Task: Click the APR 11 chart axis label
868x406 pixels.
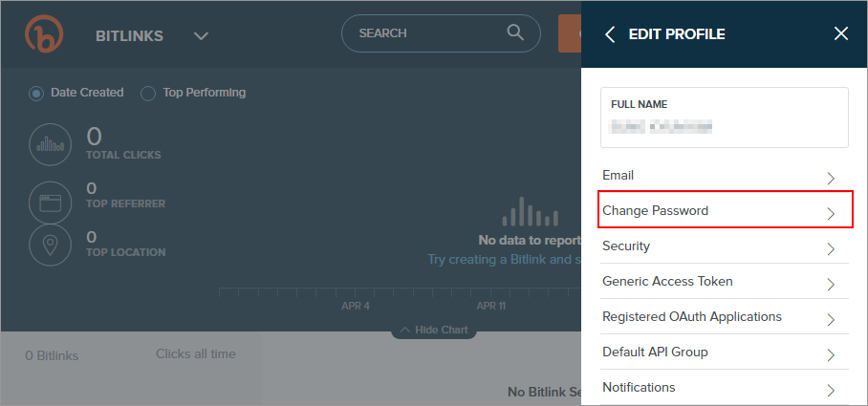Action: pos(491,306)
